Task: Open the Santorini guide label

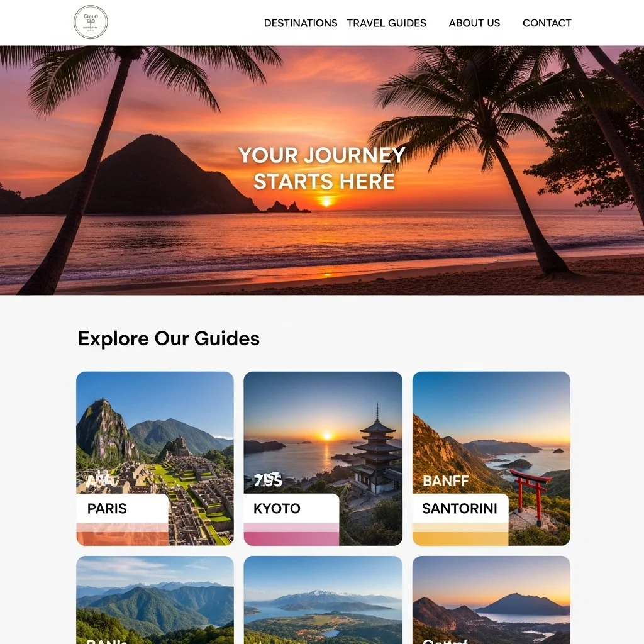Action: point(460,508)
